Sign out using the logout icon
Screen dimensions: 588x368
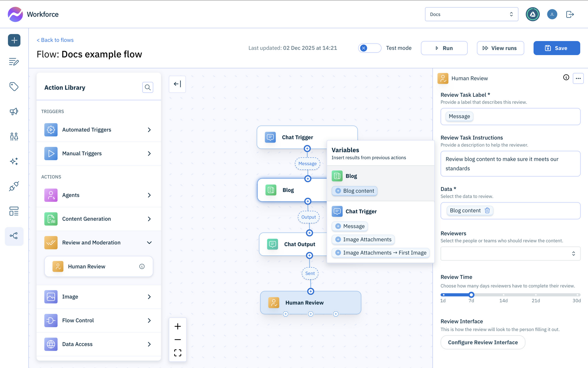coord(570,14)
